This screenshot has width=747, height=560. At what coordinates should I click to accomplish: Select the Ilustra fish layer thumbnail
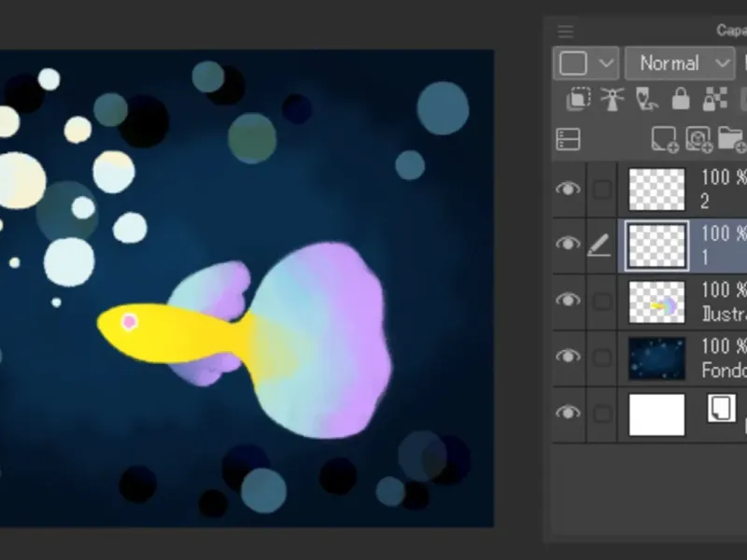656,301
